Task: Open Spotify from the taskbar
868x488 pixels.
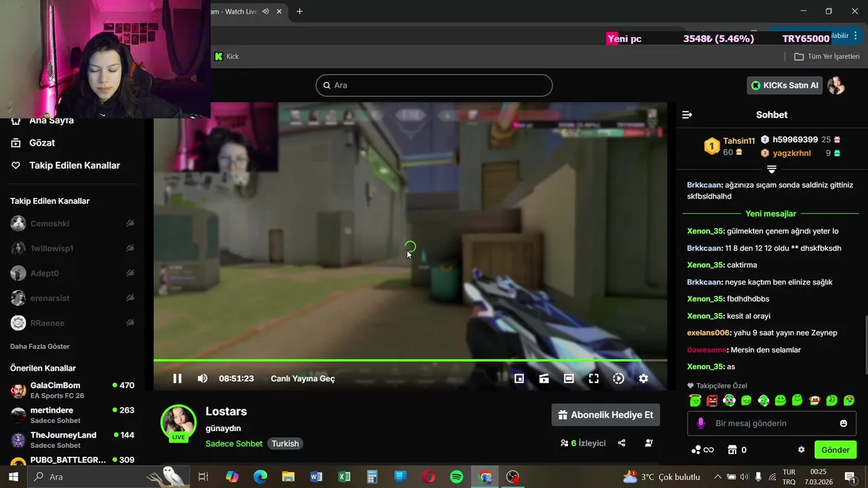Action: [x=457, y=477]
